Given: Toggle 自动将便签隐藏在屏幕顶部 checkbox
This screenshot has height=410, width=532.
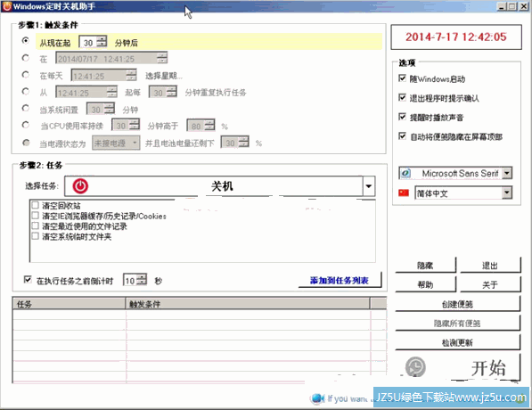Looking at the screenshot, I should coord(403,136).
